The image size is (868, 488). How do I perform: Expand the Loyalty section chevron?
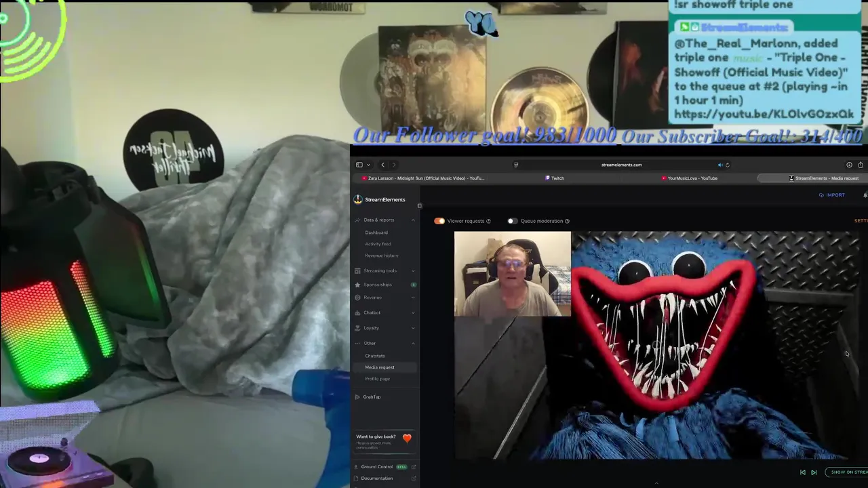click(413, 328)
